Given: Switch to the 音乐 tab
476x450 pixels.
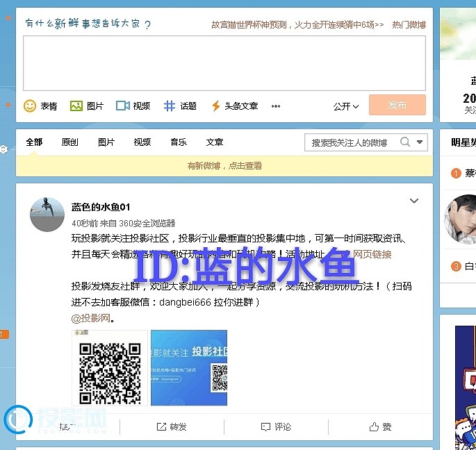Looking at the screenshot, I should pyautogui.click(x=179, y=142).
